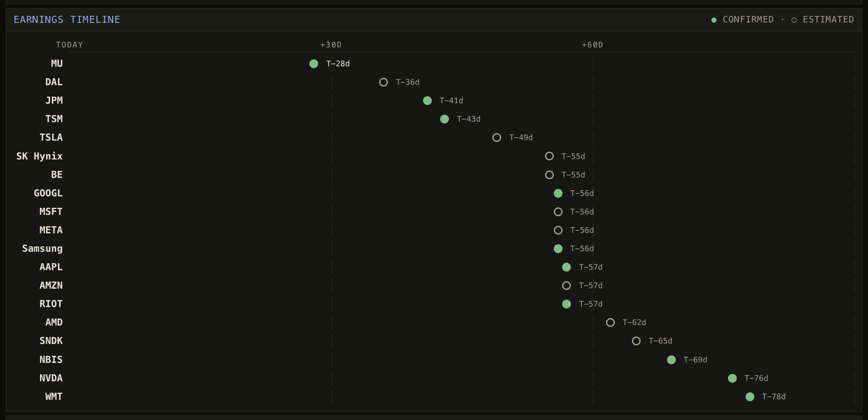Viewport: 868px width, 420px height.
Task: Click the EARNINGS TIMELINE panel title
Action: 67,19
